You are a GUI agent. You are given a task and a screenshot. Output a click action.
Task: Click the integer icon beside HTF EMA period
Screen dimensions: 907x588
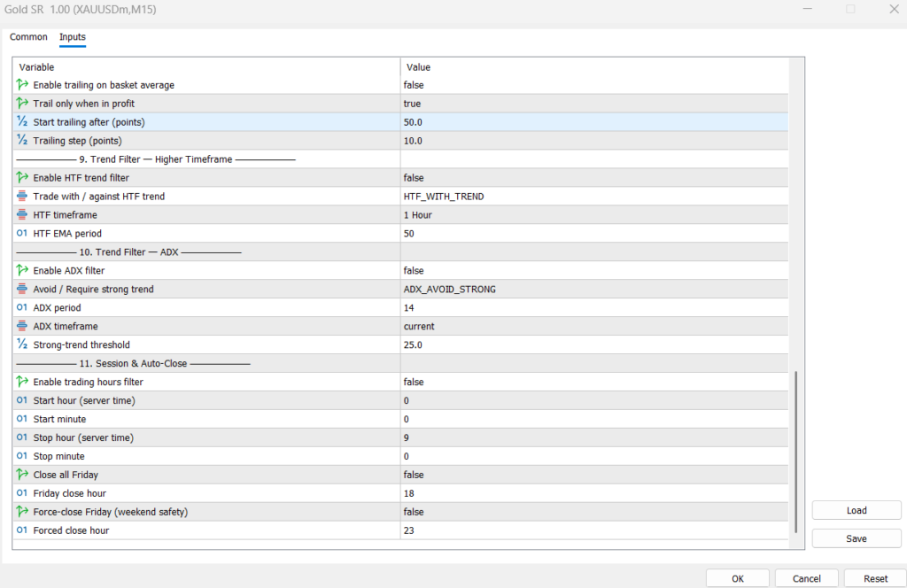pyautogui.click(x=22, y=233)
